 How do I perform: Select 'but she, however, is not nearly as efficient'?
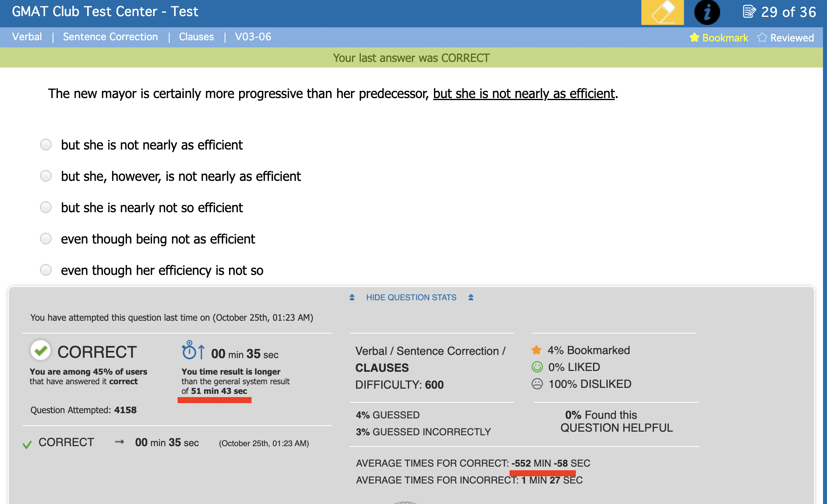pyautogui.click(x=46, y=176)
